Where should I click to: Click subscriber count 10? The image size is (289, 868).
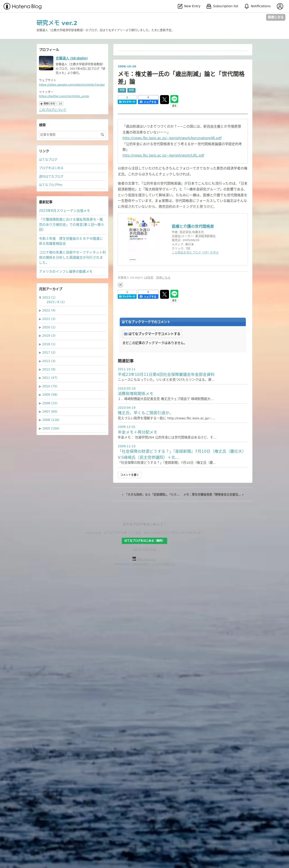pos(60,104)
